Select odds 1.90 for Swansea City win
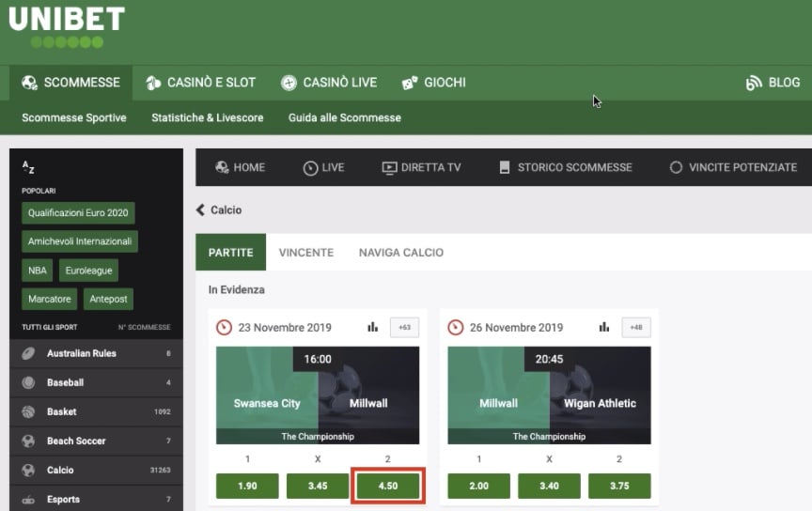The image size is (812, 511). [x=247, y=487]
